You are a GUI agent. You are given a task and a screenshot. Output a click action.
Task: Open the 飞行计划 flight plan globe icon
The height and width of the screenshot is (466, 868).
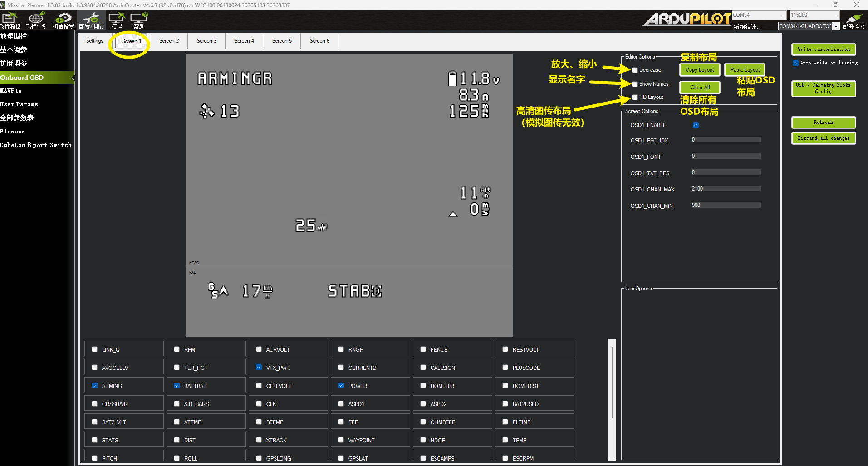(36, 20)
